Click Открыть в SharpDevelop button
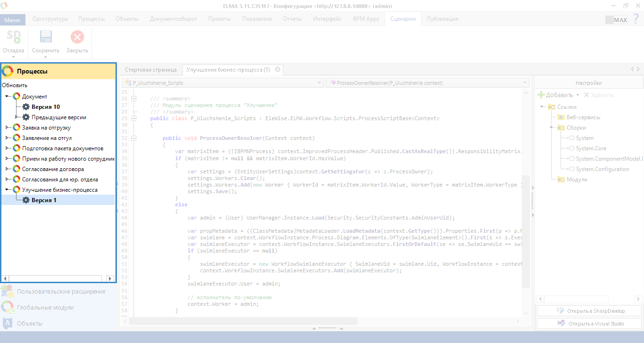This screenshot has width=644, height=343. click(x=589, y=311)
